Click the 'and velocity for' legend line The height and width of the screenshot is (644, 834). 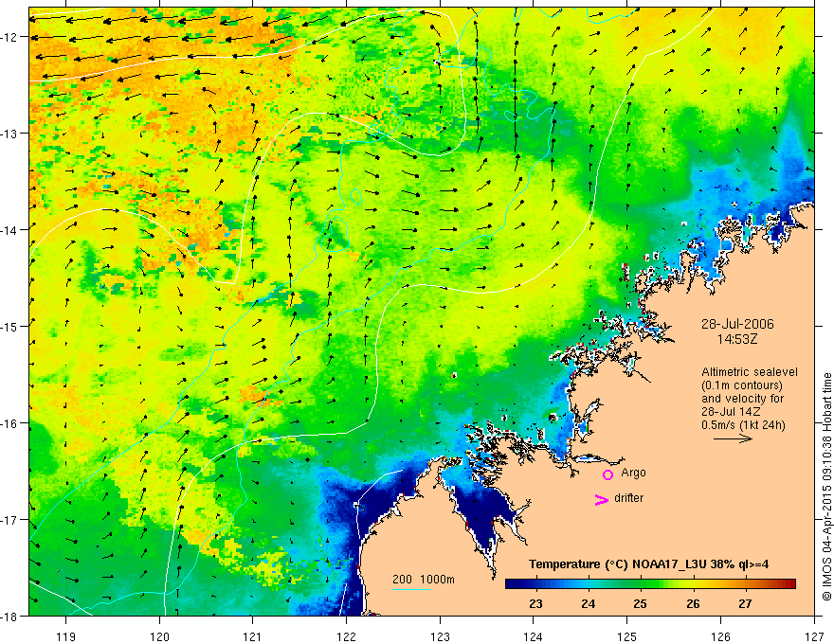coord(742,399)
